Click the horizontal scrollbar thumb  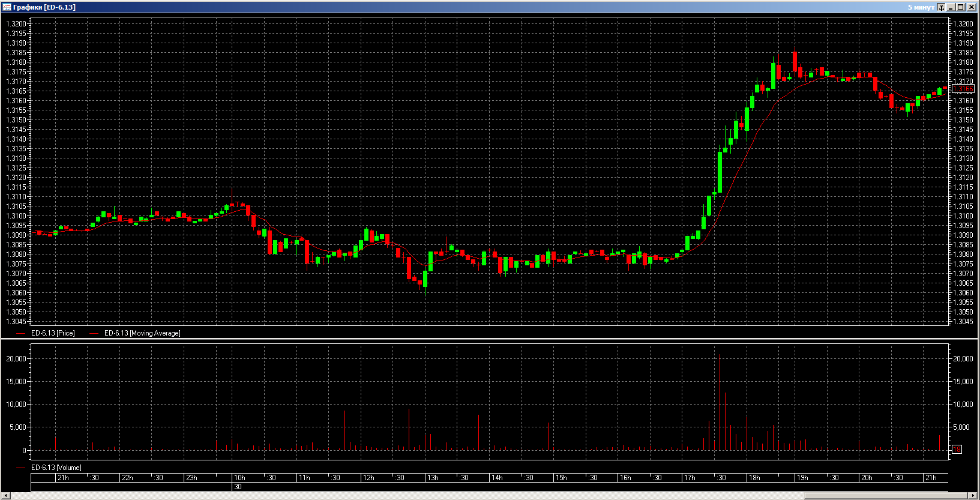click(885, 495)
